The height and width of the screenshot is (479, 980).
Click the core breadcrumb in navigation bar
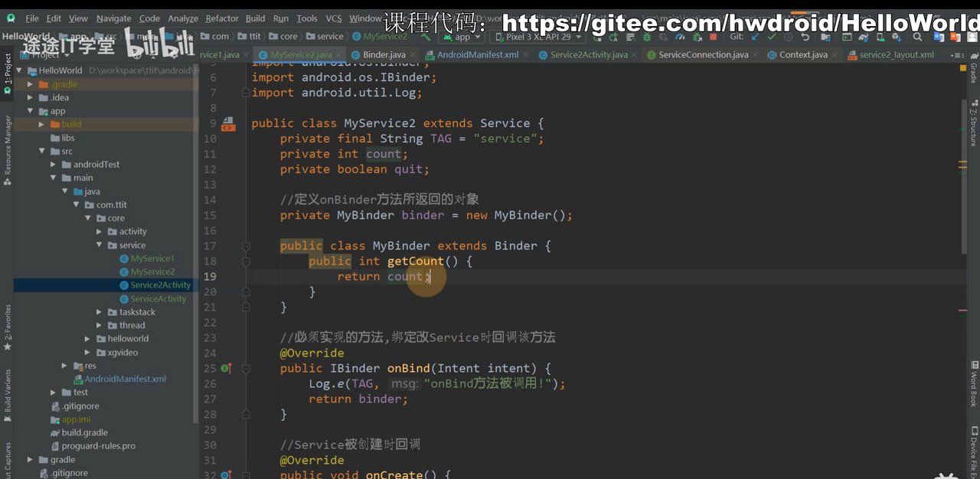coord(283,36)
